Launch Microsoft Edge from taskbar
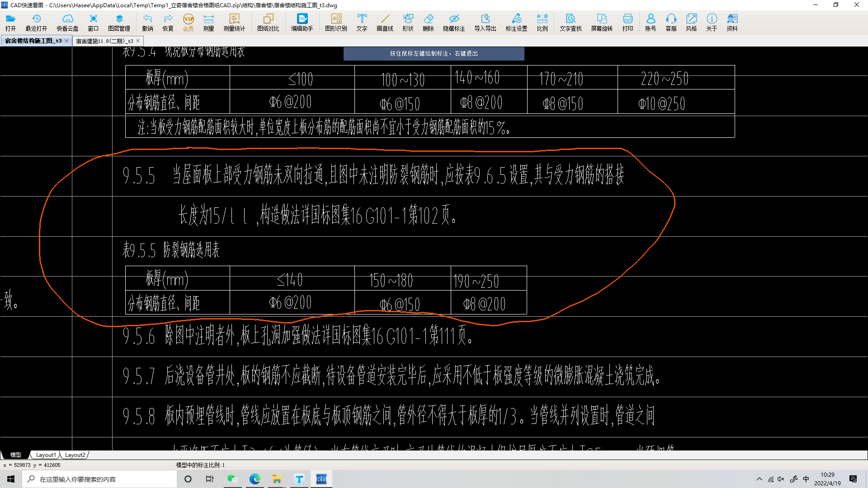Screen dimensions: 868x488 (x=255, y=479)
